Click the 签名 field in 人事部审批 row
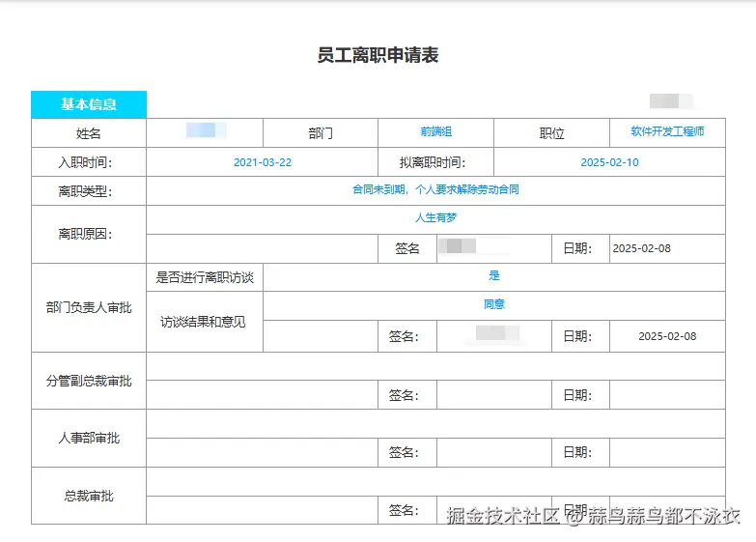 click(x=493, y=452)
